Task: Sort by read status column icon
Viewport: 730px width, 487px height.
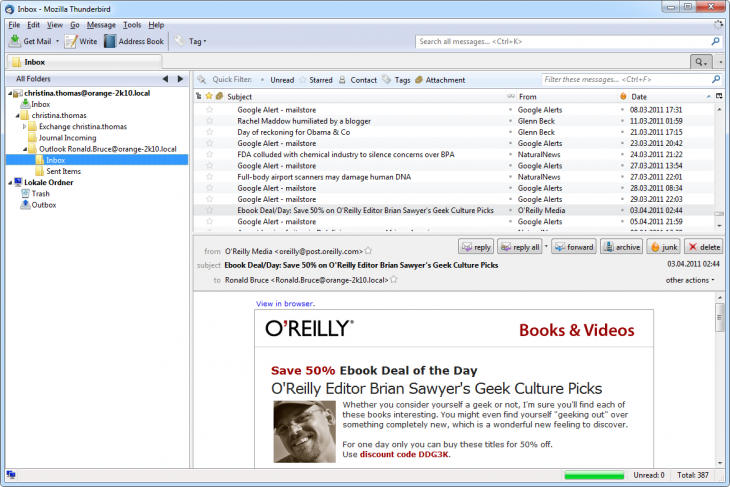Action: 511,96
